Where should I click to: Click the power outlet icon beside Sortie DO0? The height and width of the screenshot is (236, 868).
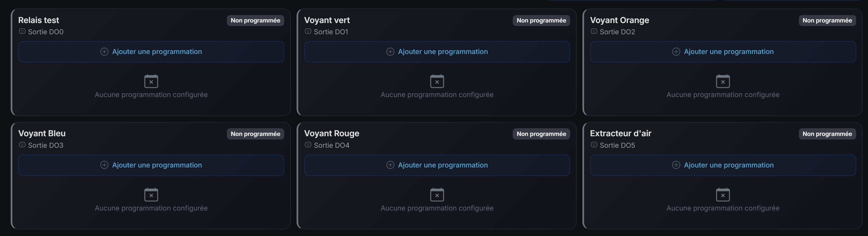(22, 31)
